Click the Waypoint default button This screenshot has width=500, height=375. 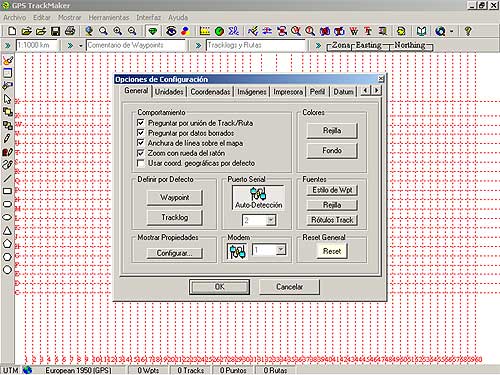pos(174,197)
